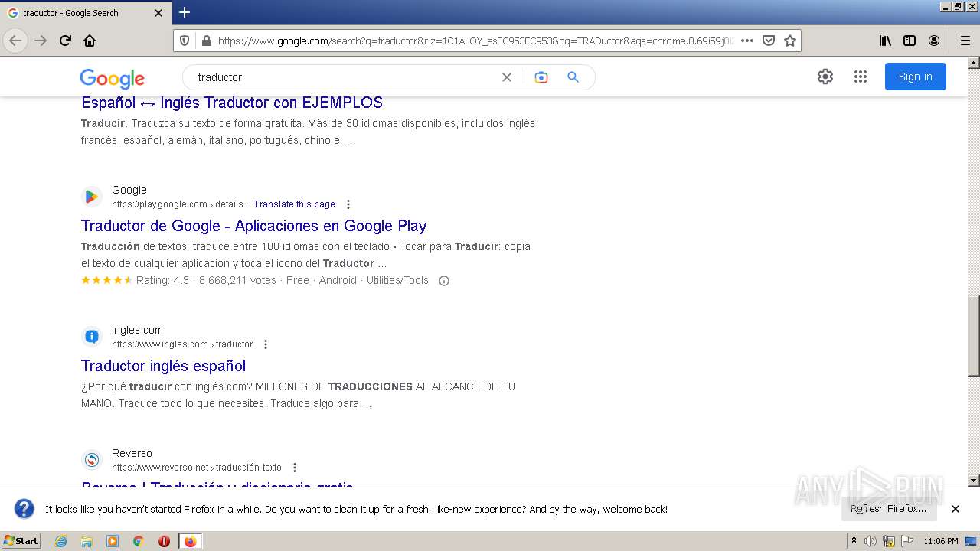Open Traductor de Google Play result
Viewport: 980px width, 551px height.
tap(253, 226)
